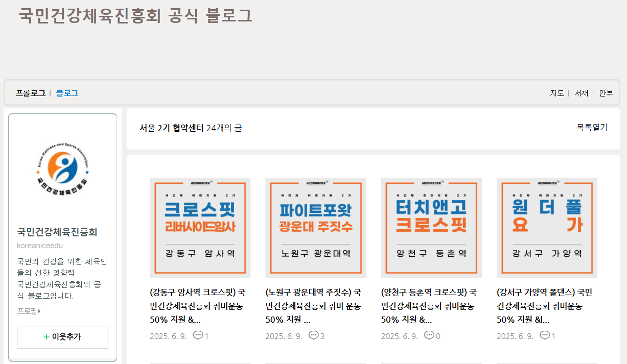Open the 양천구 등촌역 크로스핏 post title
This screenshot has width=627, height=364.
[429, 306]
